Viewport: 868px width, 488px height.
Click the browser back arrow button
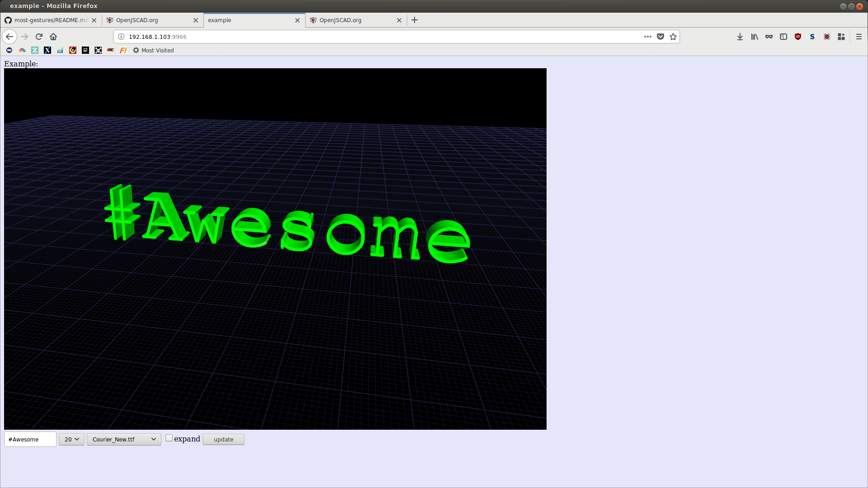(x=9, y=37)
